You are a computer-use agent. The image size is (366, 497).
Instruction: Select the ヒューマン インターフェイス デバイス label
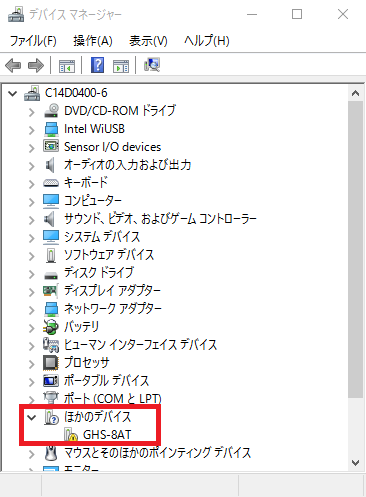(140, 345)
